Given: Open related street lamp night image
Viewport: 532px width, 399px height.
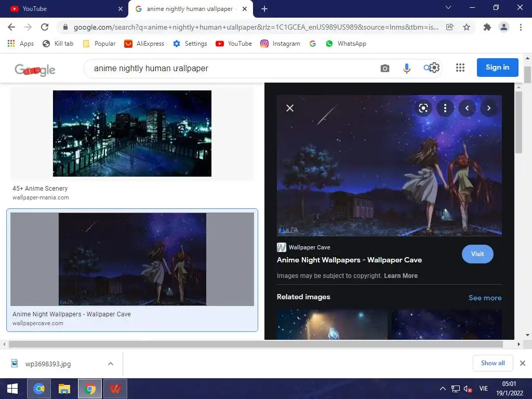Looking at the screenshot, I should (332, 324).
